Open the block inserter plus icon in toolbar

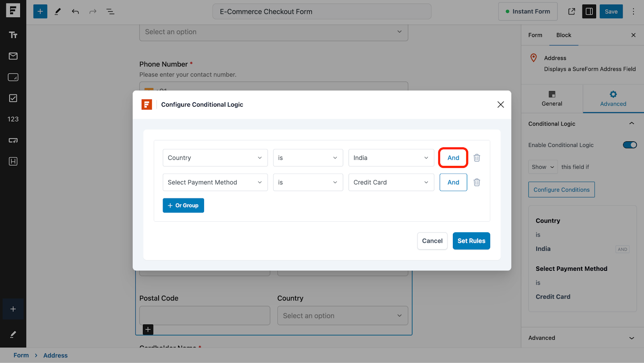(40, 11)
